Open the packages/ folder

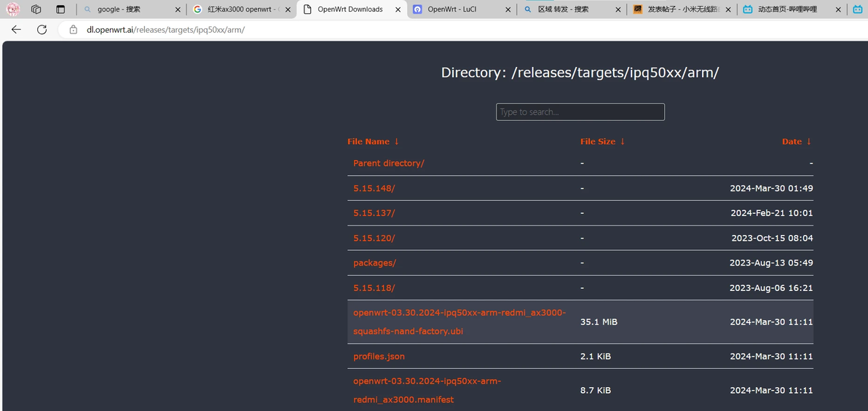pyautogui.click(x=375, y=263)
